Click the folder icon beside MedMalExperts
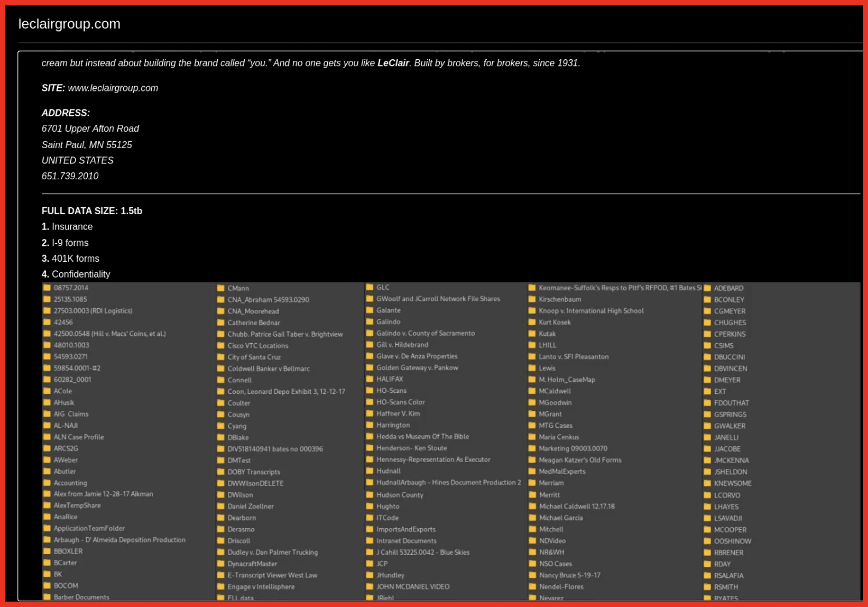 532,471
